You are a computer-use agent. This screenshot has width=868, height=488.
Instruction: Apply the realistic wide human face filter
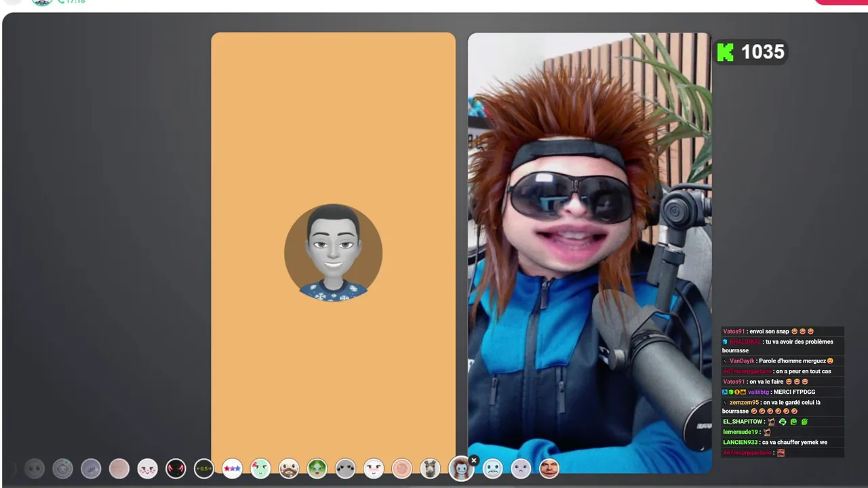point(549,468)
